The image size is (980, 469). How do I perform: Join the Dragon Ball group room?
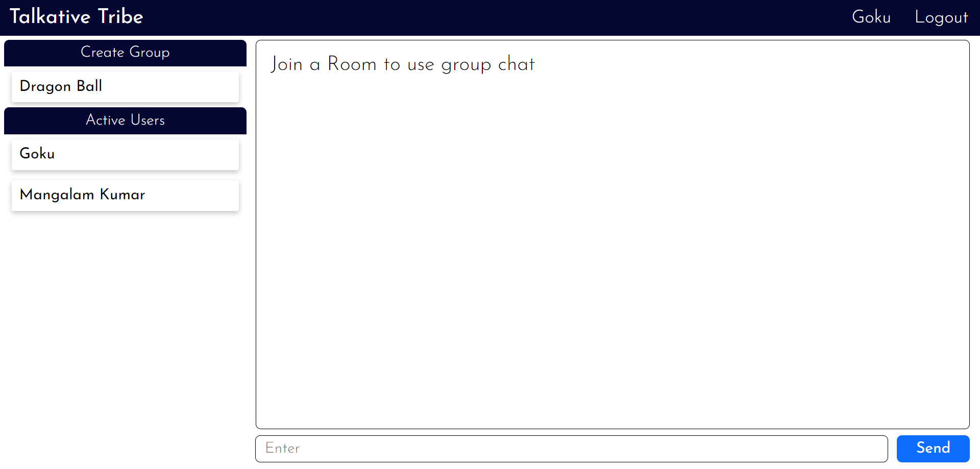tap(125, 87)
